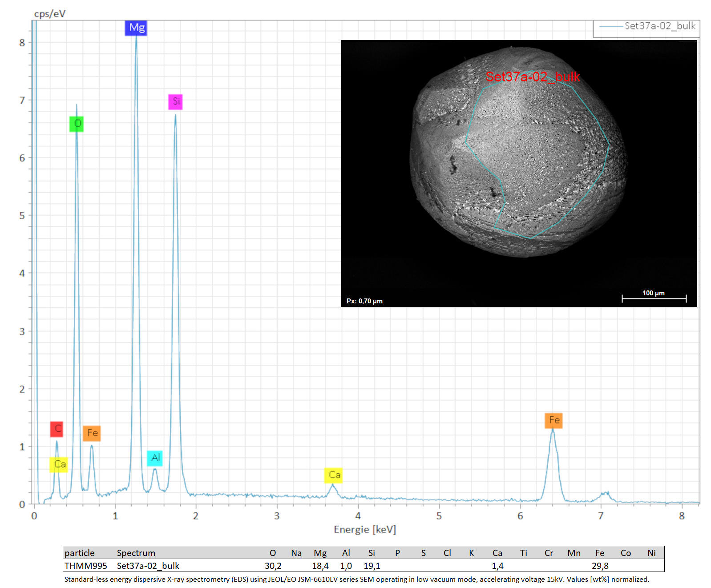The height and width of the screenshot is (588, 711).
Task: Click the 8 tick on the energy axis
Action: click(x=682, y=516)
